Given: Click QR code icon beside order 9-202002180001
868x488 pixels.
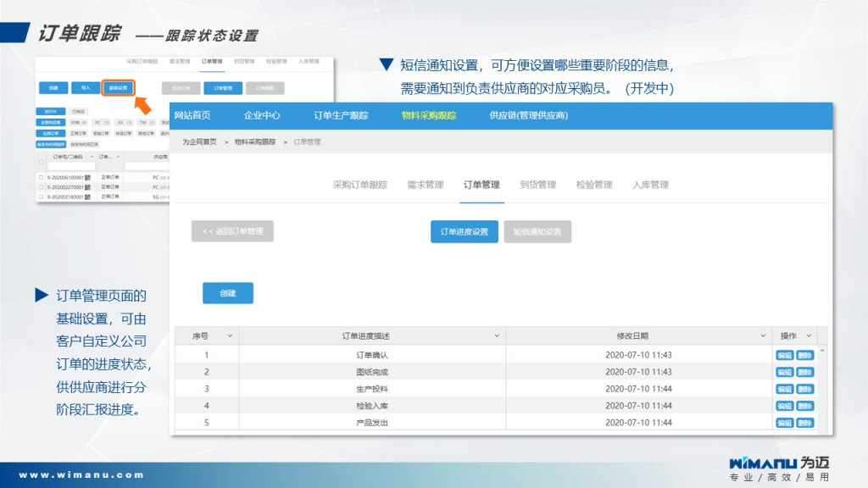Looking at the screenshot, I should 88,196.
